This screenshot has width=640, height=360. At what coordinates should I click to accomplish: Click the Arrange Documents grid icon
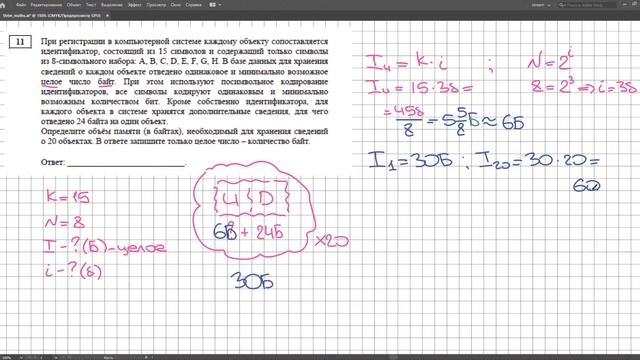(x=212, y=5)
